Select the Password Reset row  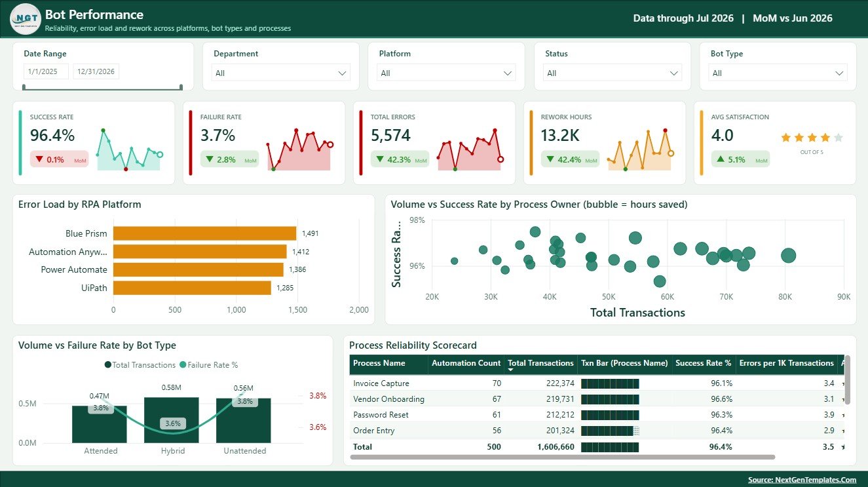tap(596, 415)
